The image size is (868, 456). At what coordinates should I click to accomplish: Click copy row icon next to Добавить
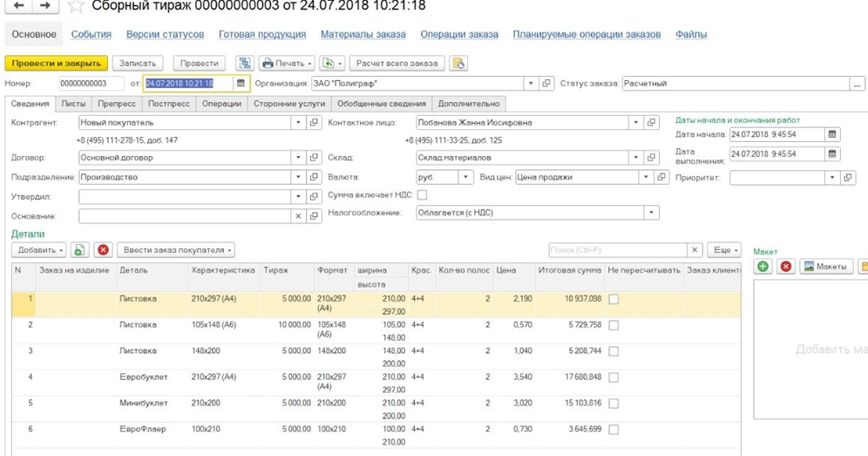[79, 250]
